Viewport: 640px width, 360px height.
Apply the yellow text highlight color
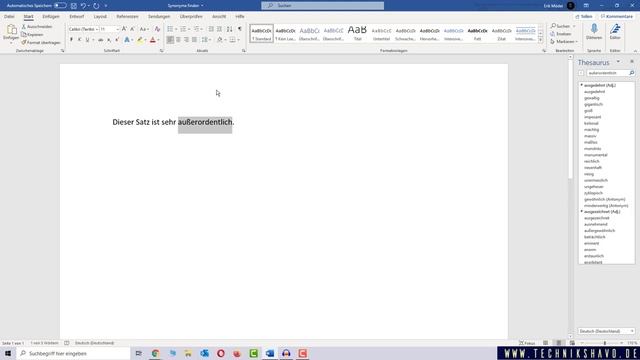click(140, 40)
